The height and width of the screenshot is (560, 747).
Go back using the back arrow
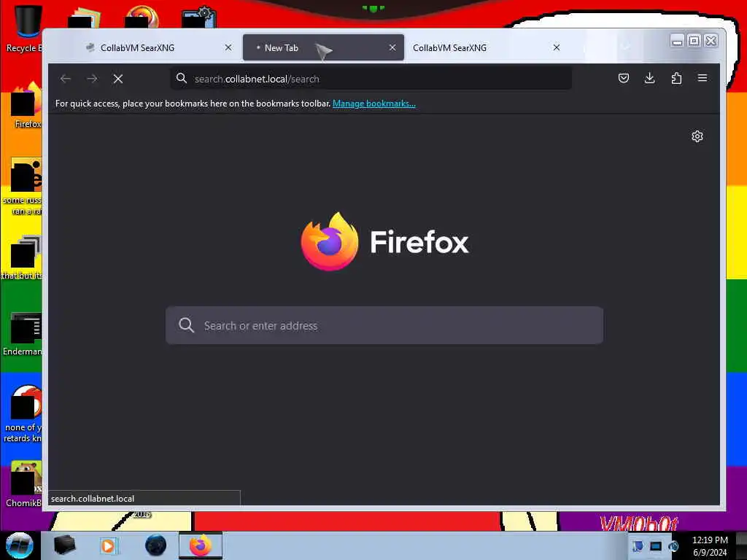click(x=66, y=79)
